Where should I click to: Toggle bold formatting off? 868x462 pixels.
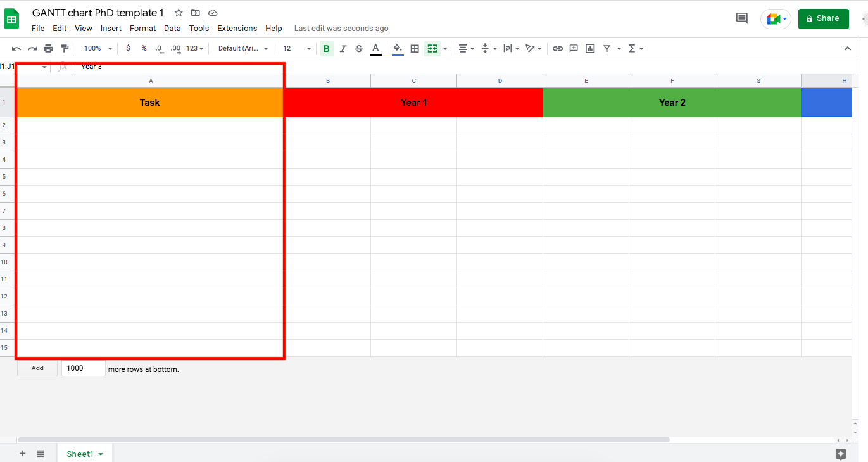click(x=326, y=48)
